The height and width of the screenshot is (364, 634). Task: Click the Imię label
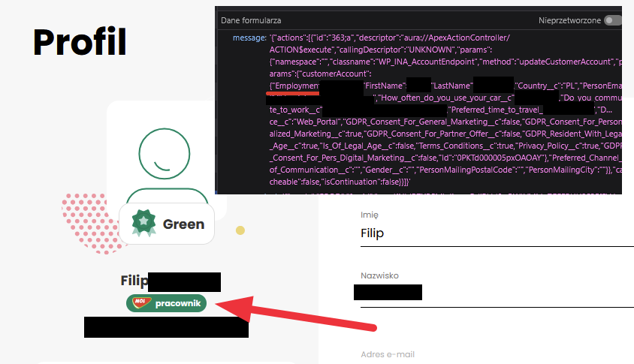(369, 215)
